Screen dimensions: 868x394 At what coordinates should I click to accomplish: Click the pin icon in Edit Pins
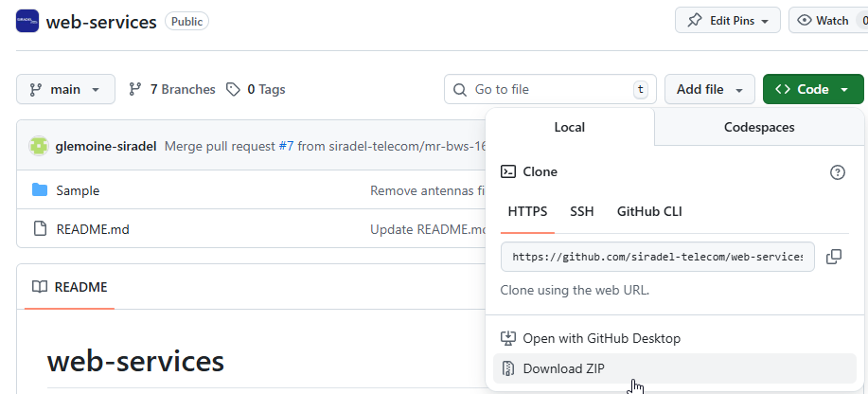tap(694, 21)
